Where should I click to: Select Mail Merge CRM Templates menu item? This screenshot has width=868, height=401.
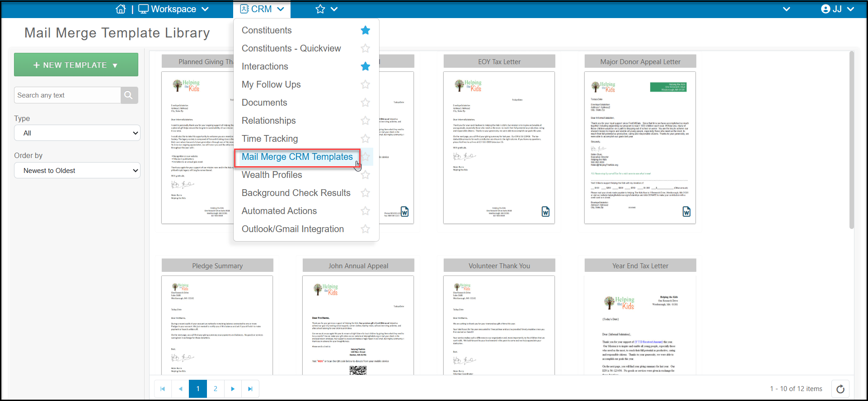(297, 157)
